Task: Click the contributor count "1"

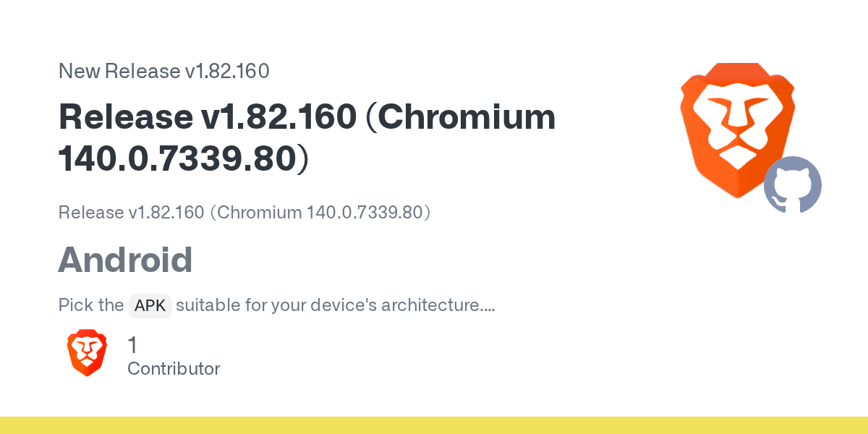Action: click(132, 346)
